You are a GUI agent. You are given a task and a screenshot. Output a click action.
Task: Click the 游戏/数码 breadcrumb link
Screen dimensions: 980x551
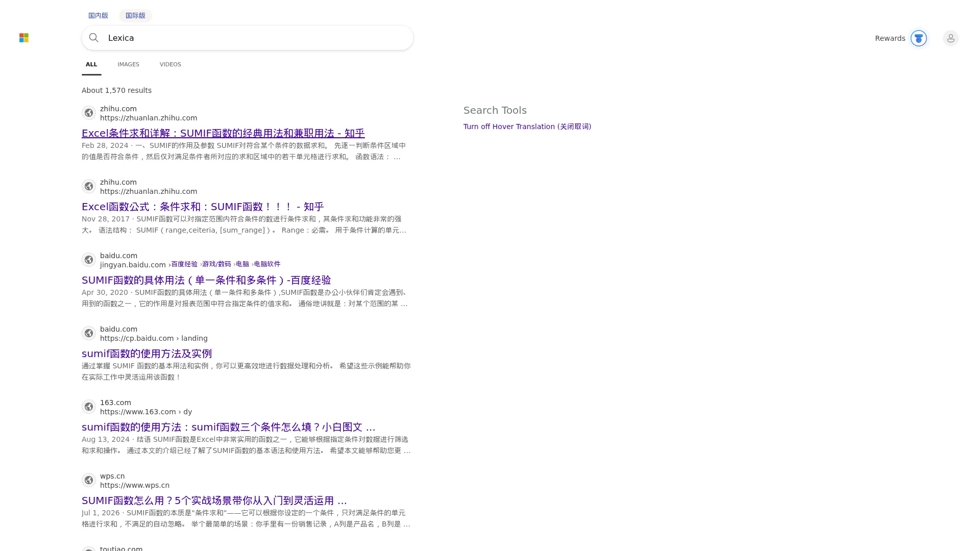pos(216,264)
